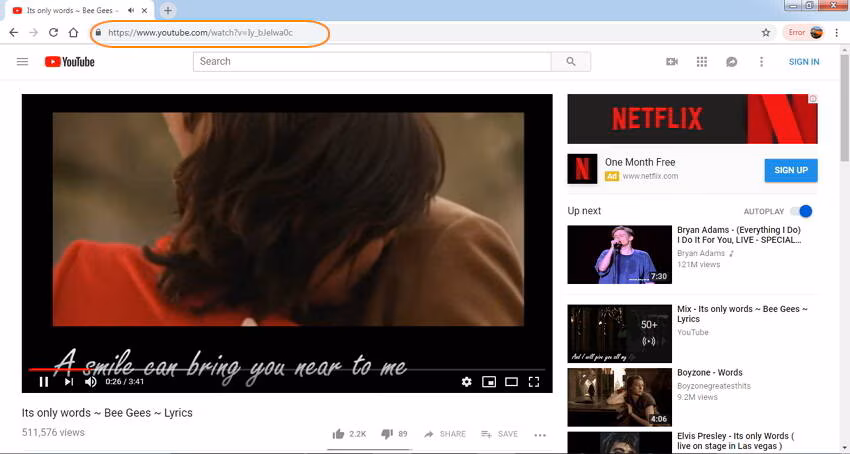Click the Netflix SIGN UP button

[791, 170]
